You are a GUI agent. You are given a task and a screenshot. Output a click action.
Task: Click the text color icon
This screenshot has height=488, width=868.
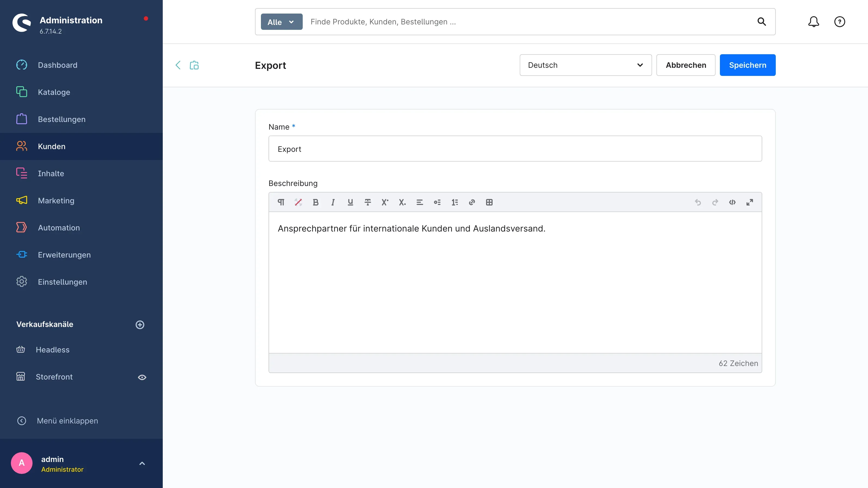(298, 202)
